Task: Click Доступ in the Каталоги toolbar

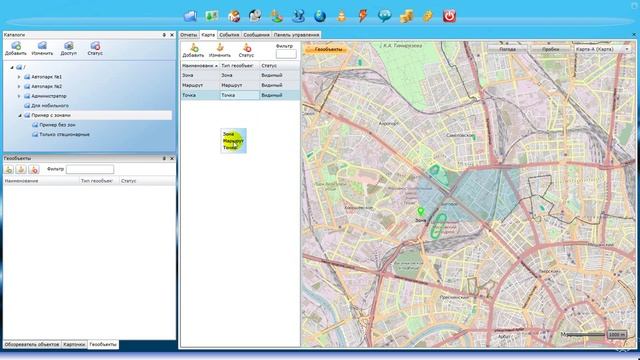Action: point(69,49)
